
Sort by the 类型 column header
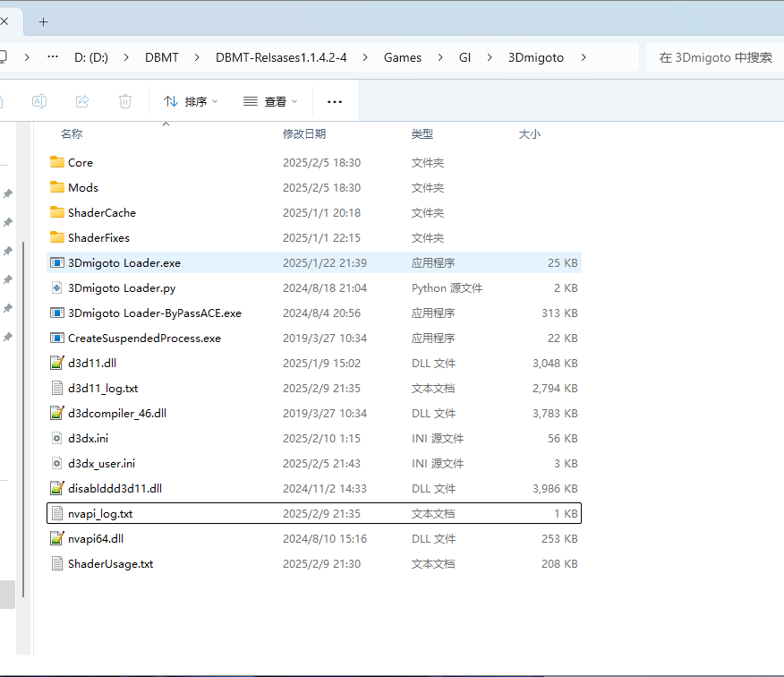click(422, 134)
